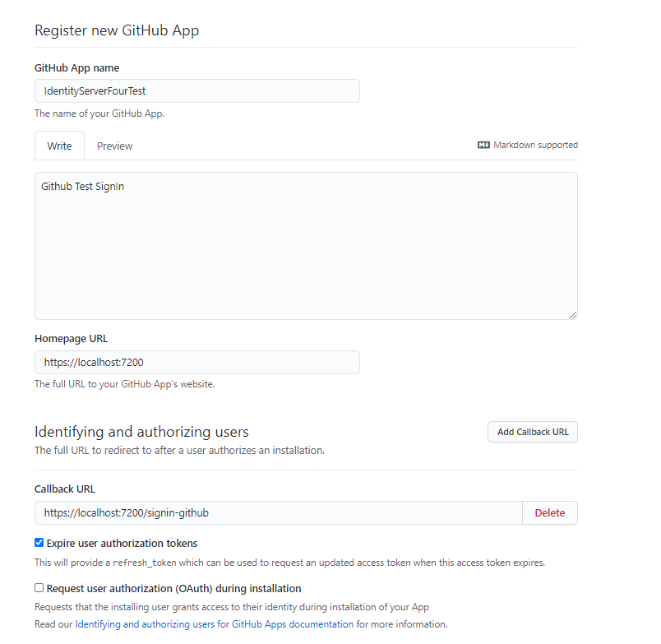
Task: Click the GitHub App name label
Action: pos(76,68)
